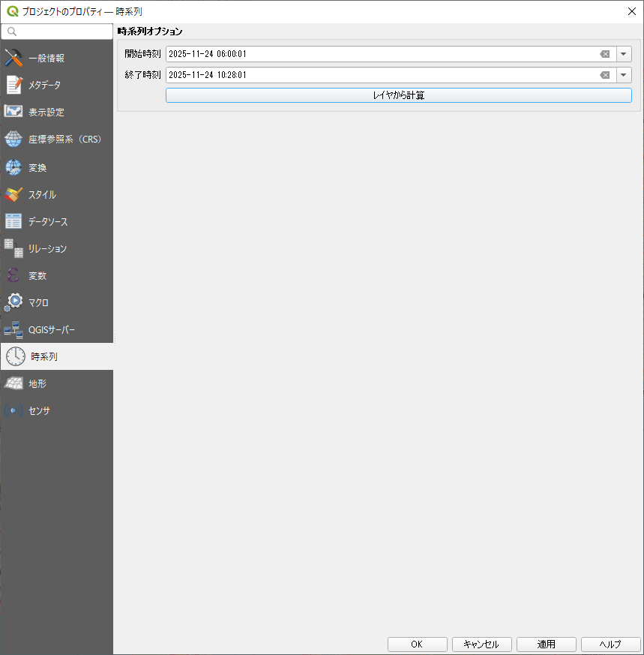Open the 変換 globe icon
This screenshot has height=655, width=644.
click(14, 167)
